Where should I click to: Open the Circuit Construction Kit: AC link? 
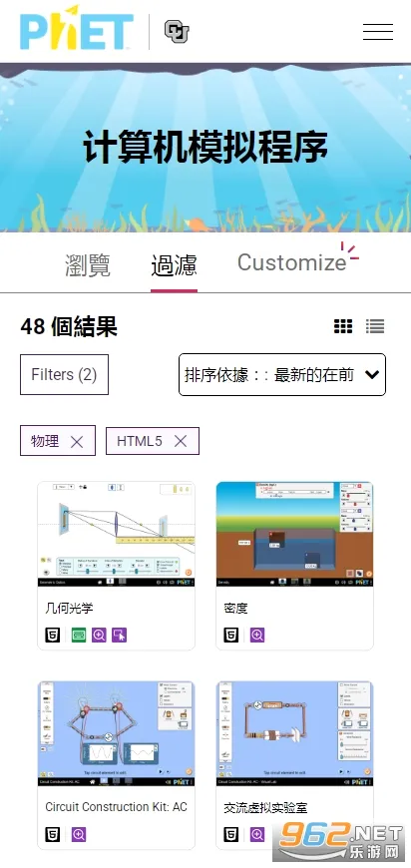(116, 807)
